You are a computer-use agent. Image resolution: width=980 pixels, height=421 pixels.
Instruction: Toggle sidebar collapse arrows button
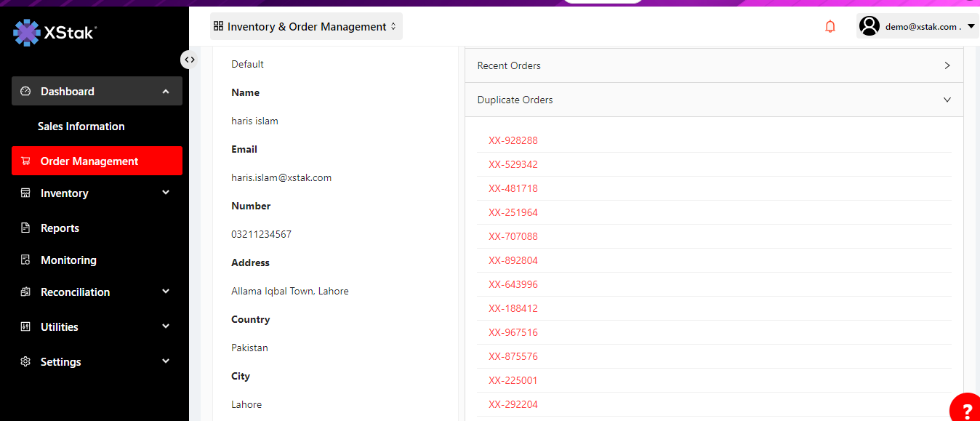pyautogui.click(x=189, y=60)
